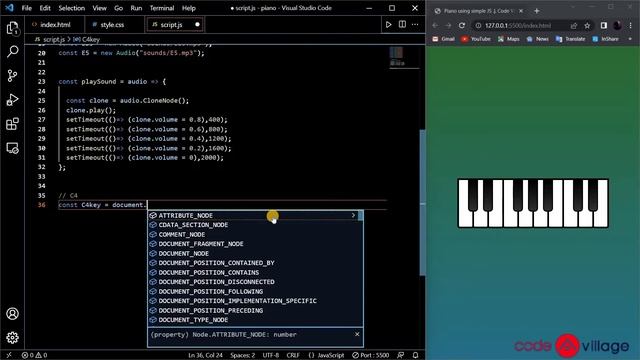Share this page from browser address bar
Viewport: 640px width, 360px height.
[x=574, y=25]
